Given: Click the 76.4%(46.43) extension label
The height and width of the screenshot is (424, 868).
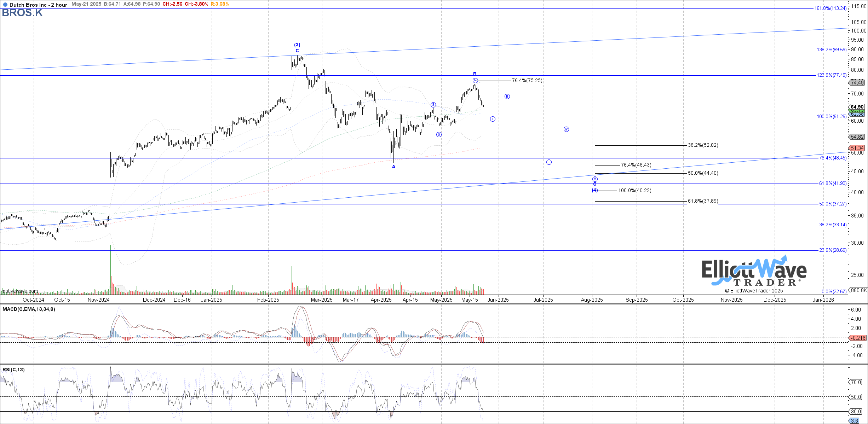Looking at the screenshot, I should pos(636,165).
